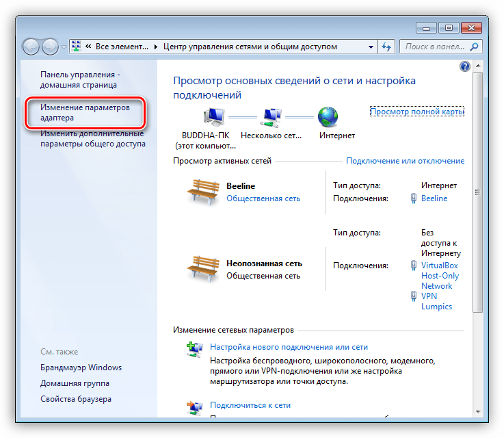Open the address bar history dropdown arrow
504x438 pixels.
point(371,47)
